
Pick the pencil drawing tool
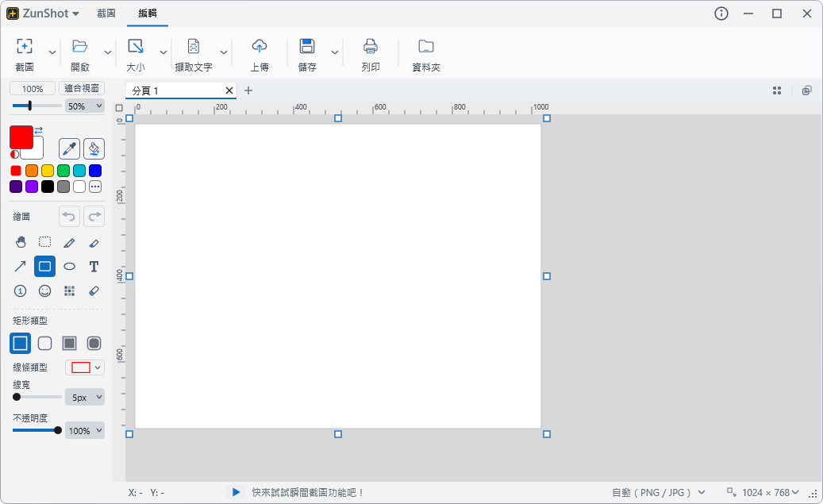pos(69,242)
